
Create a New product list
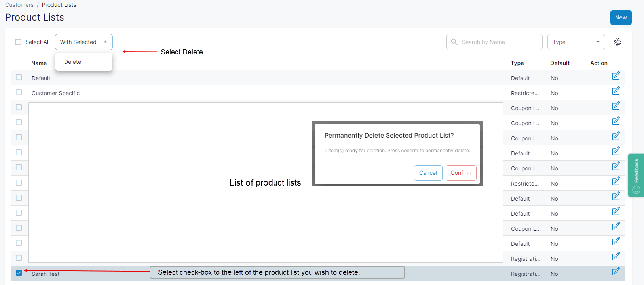pos(620,17)
